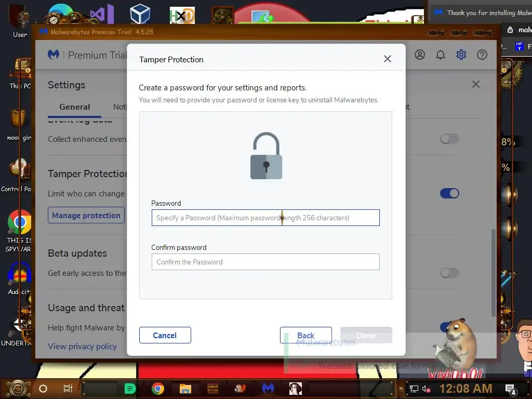Close the Settings panel
The image size is (532, 399).
pos(476,84)
